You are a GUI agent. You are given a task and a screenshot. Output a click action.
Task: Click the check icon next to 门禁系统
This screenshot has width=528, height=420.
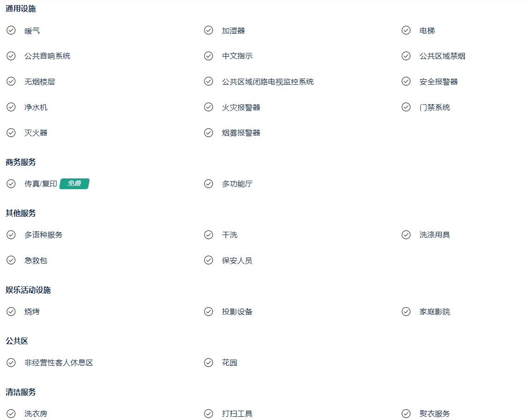pos(406,107)
